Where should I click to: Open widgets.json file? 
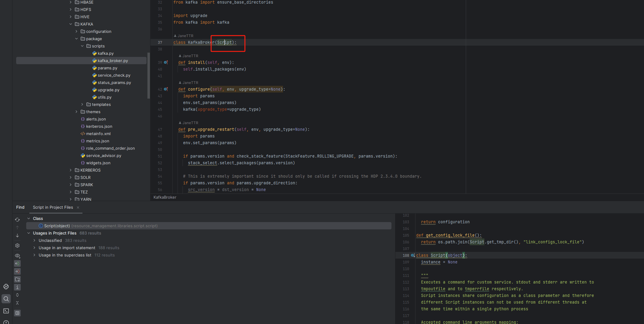(x=95, y=163)
